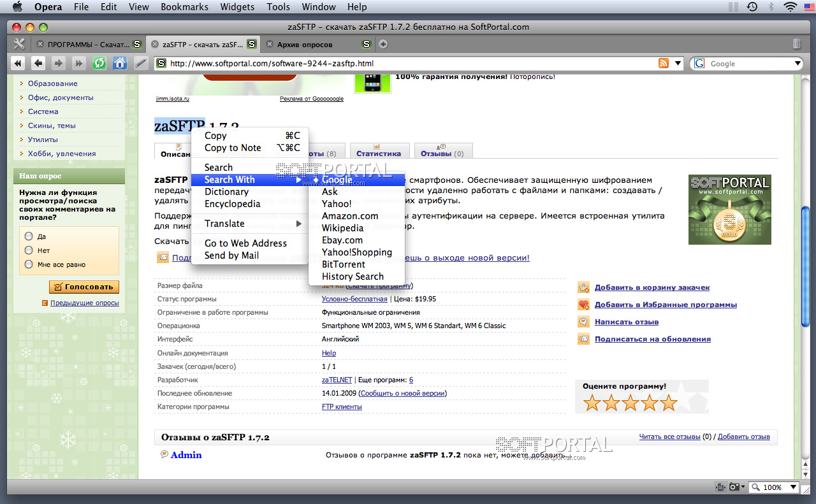Viewport: 816px width, 504px height.
Task: Search with Amazon.com from submenu
Action: 356,216
